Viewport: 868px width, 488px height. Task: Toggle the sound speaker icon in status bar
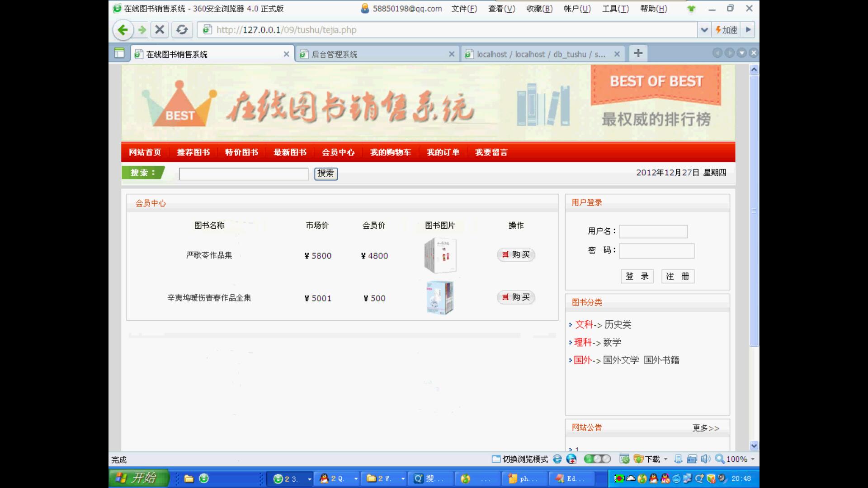click(x=706, y=459)
